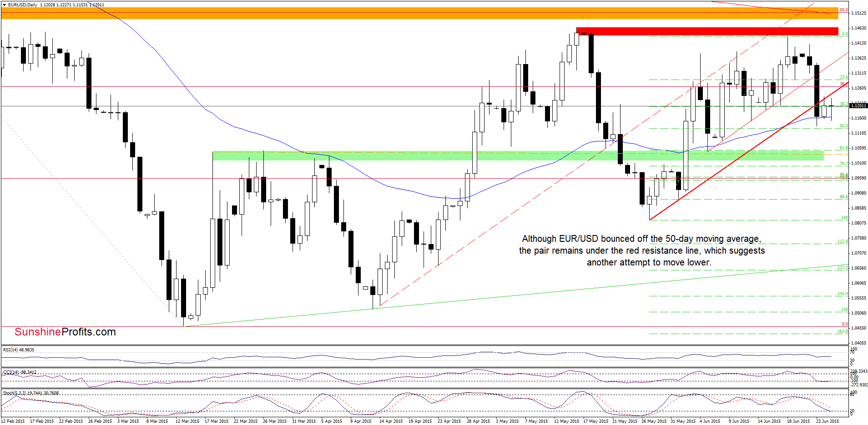Viewport: 868px width, 425px height.
Task: Click the 61.8 Fibonacci level label
Action: tap(844, 148)
